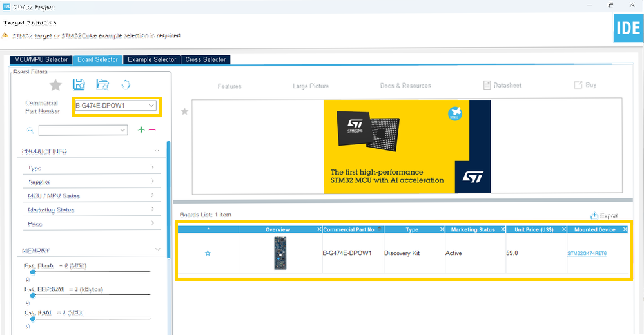
Task: Expand the Price filter
Action: (x=152, y=223)
